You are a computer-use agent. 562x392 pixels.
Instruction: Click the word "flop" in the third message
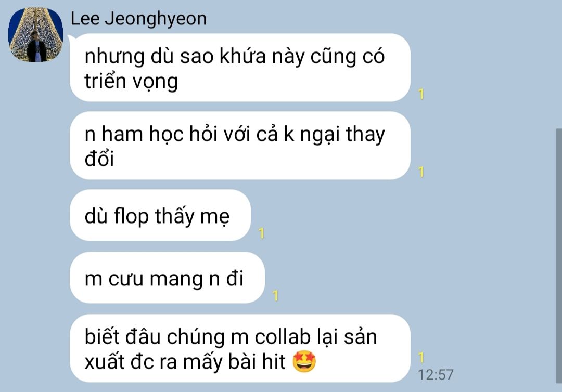point(131,217)
